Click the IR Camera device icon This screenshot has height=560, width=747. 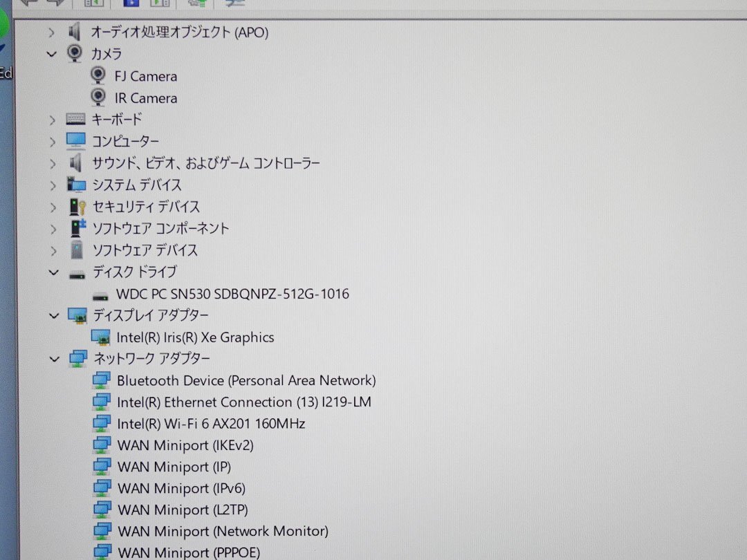click(x=98, y=97)
